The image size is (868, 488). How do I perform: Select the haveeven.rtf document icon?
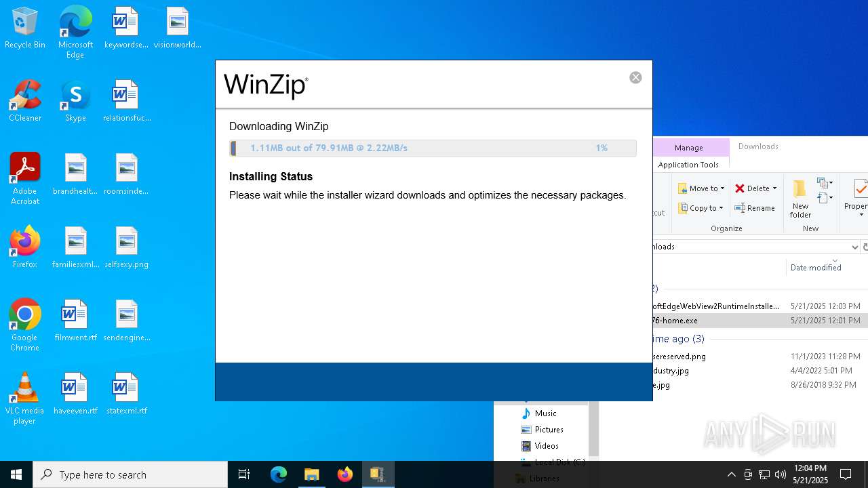(x=75, y=394)
